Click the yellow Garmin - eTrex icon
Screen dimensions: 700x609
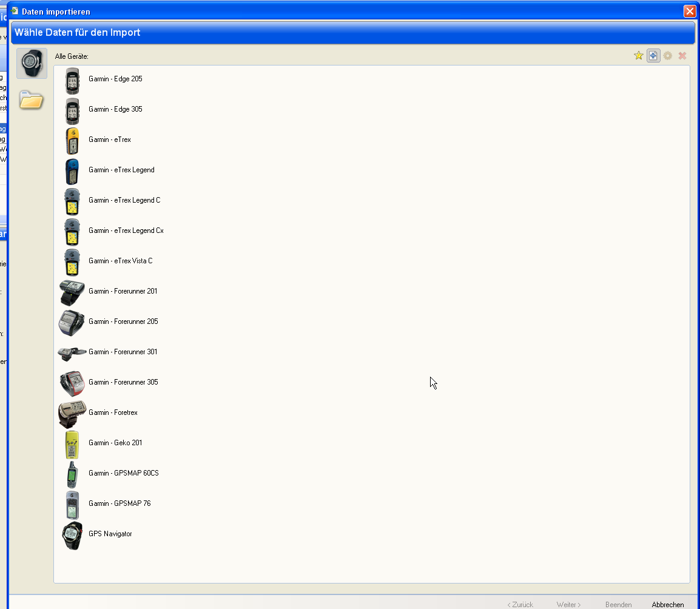72,141
